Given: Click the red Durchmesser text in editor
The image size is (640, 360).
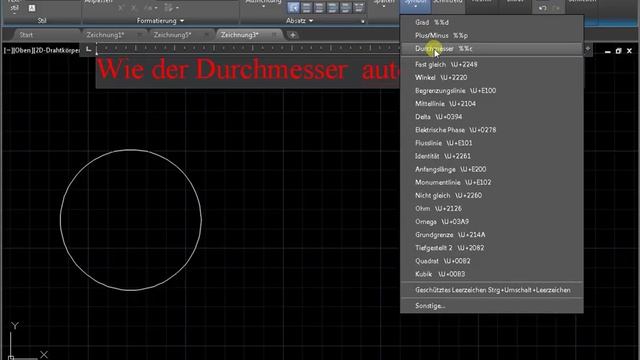Looking at the screenshot, I should 272,69.
